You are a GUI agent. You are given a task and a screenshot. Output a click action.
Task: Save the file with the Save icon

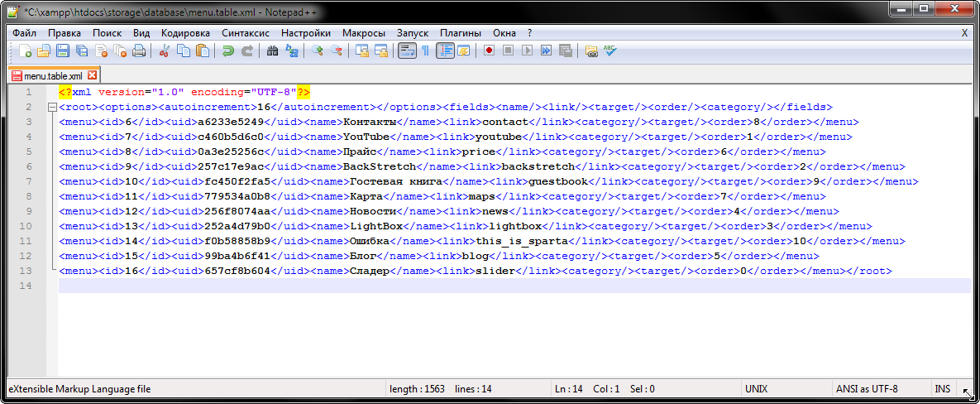tap(61, 51)
